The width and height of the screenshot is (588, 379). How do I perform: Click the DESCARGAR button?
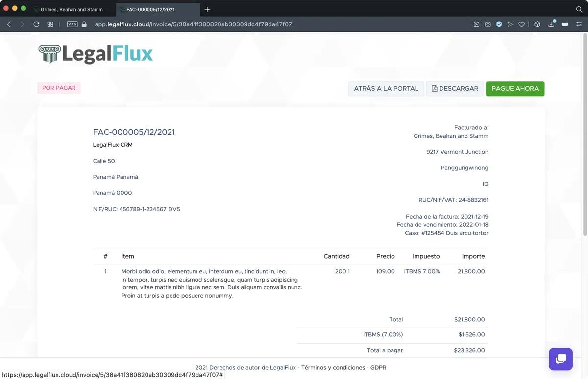tap(455, 89)
